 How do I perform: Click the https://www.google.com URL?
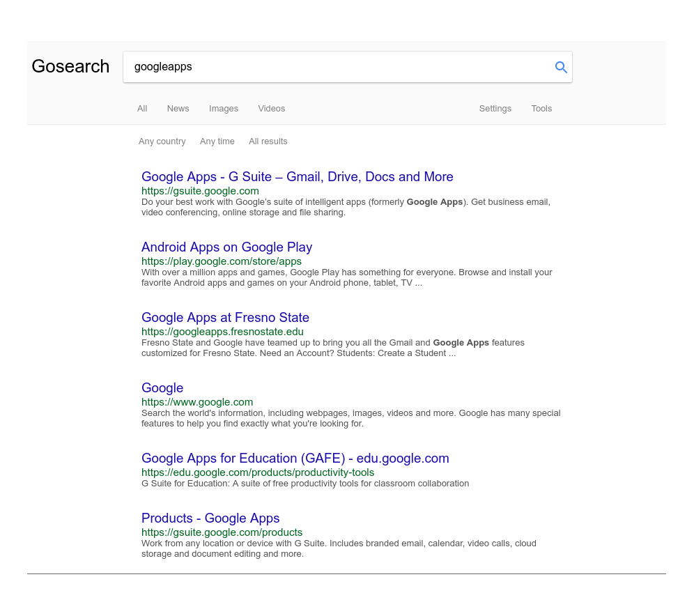click(197, 402)
